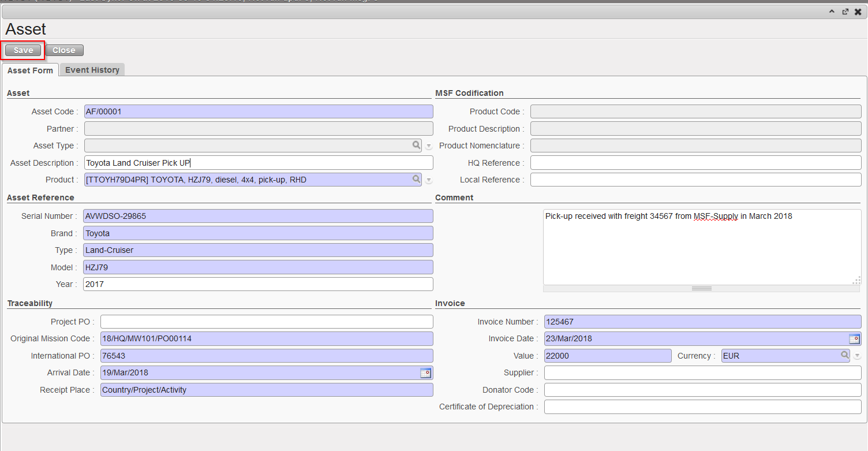Pop out the Asset window to new view
The image size is (868, 451).
click(845, 12)
